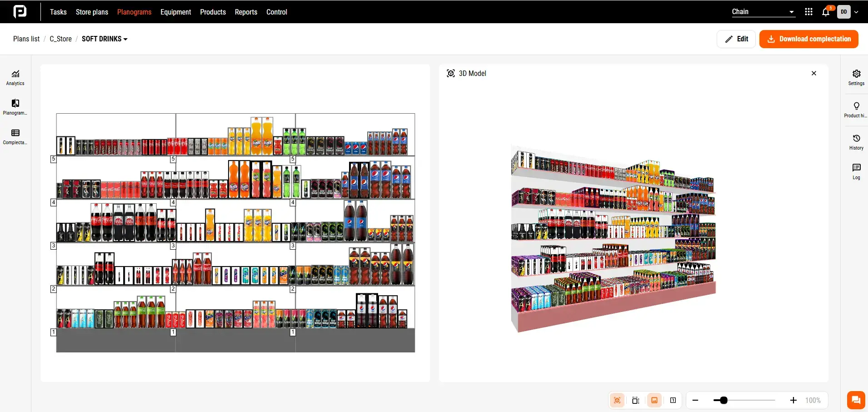Click the zoom slider handle
The image size is (868, 412).
pyautogui.click(x=723, y=400)
